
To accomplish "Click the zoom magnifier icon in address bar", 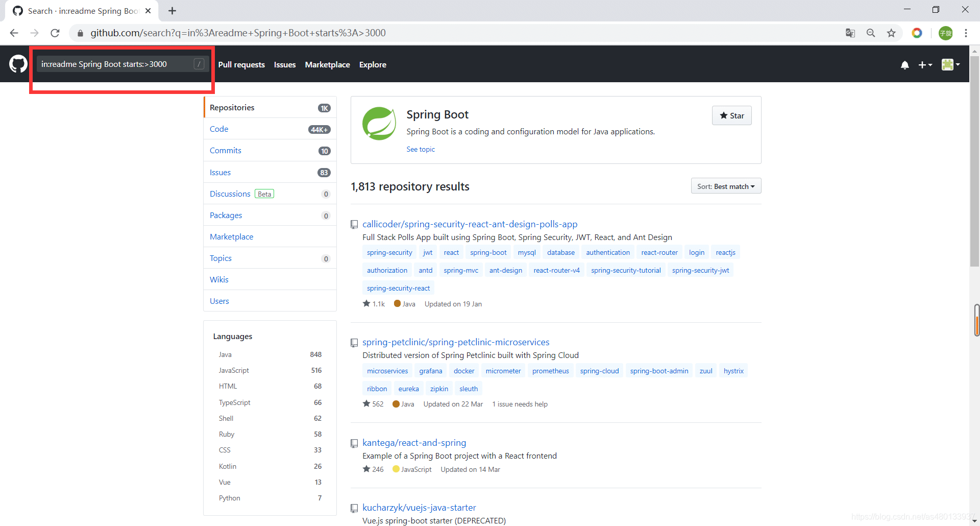I will tap(871, 33).
